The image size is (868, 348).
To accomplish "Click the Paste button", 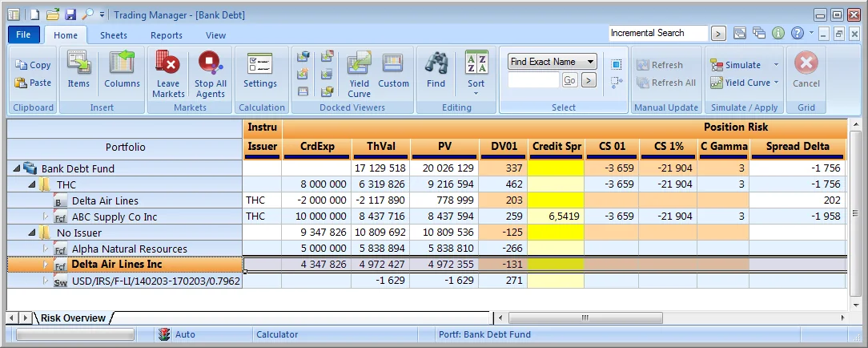I will (x=33, y=83).
